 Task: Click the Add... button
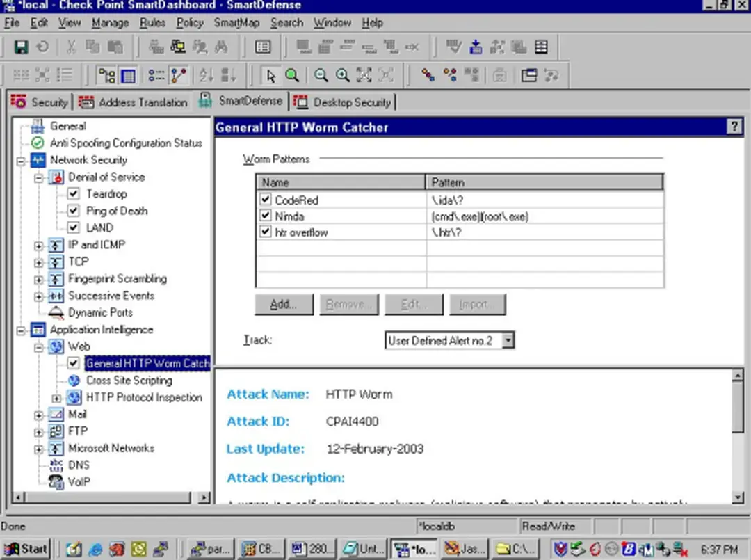tap(283, 305)
